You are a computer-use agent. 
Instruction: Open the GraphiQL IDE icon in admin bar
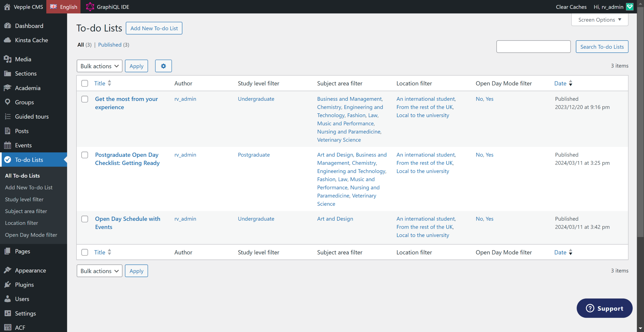pos(90,7)
